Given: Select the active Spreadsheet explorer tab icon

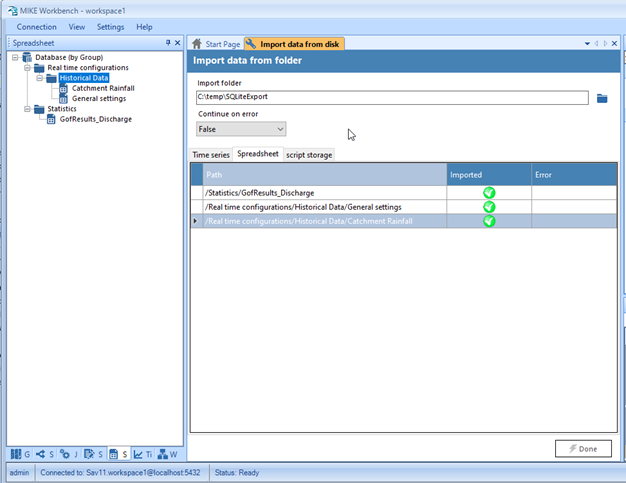Looking at the screenshot, I should (113, 454).
